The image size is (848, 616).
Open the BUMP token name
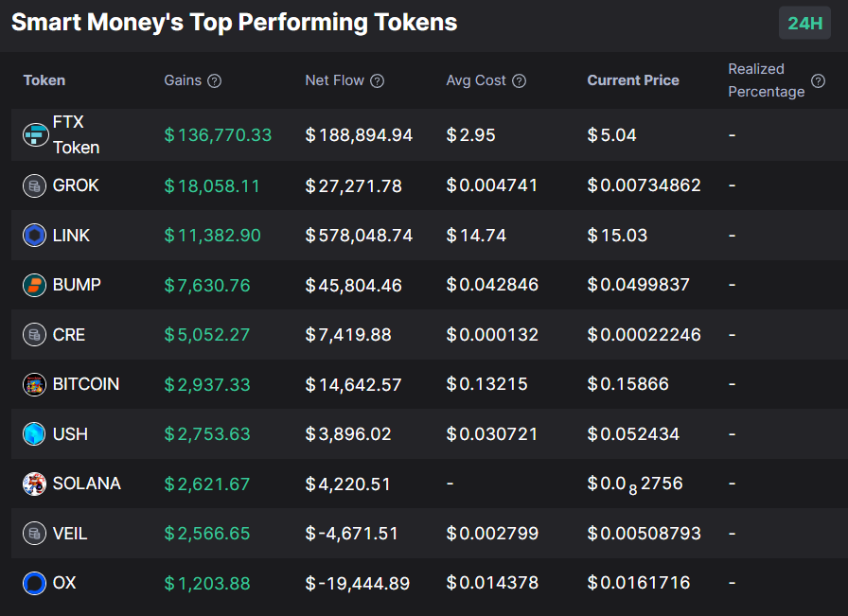[77, 285]
